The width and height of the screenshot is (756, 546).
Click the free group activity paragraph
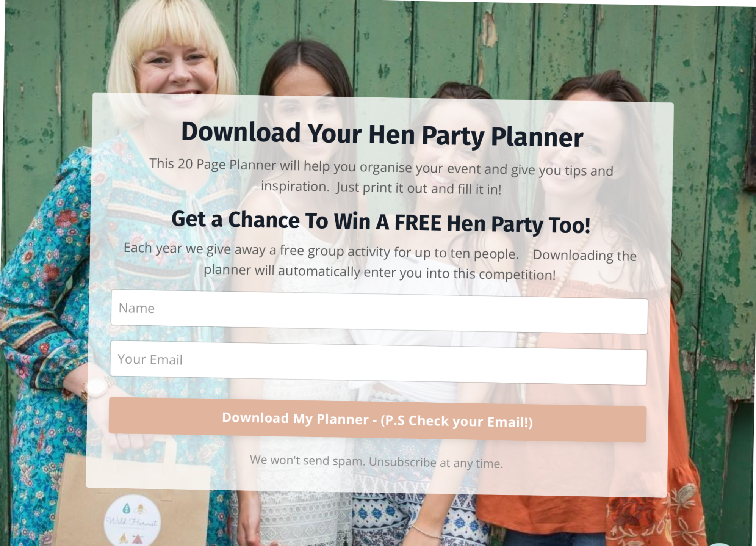[x=380, y=262]
